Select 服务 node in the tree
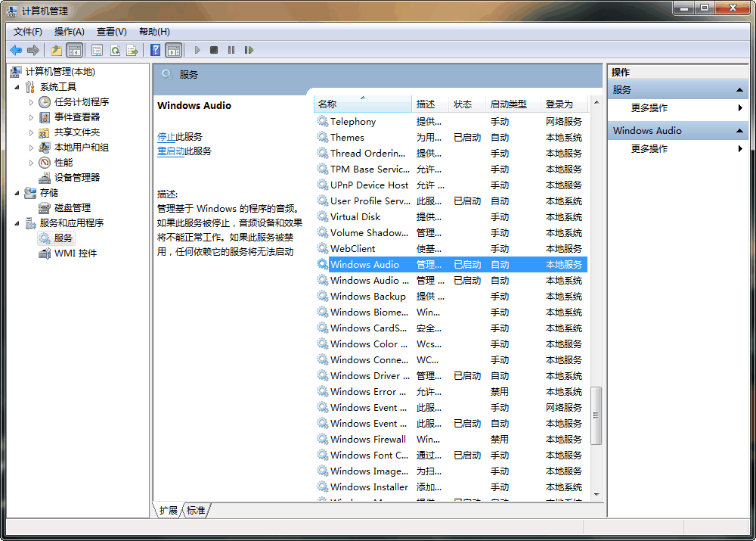This screenshot has height=541, width=756. coord(64,238)
